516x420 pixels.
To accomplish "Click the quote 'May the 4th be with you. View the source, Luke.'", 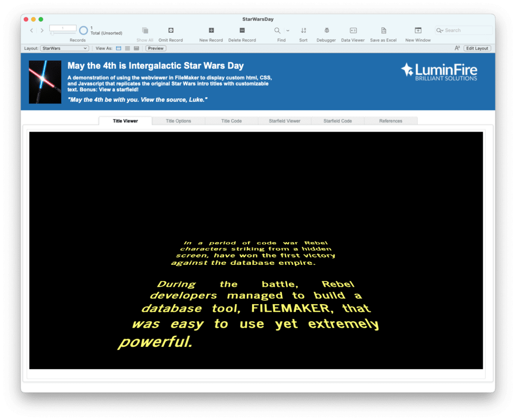I will [138, 100].
